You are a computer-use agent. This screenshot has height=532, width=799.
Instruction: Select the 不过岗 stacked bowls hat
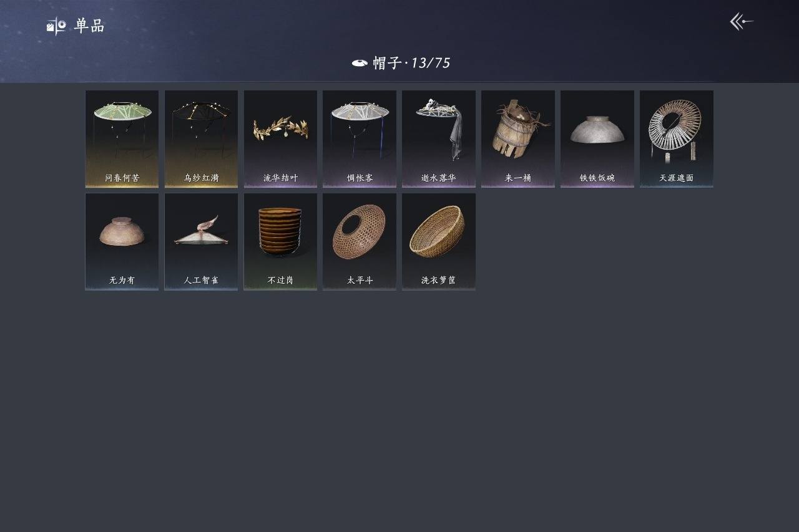pos(280,241)
